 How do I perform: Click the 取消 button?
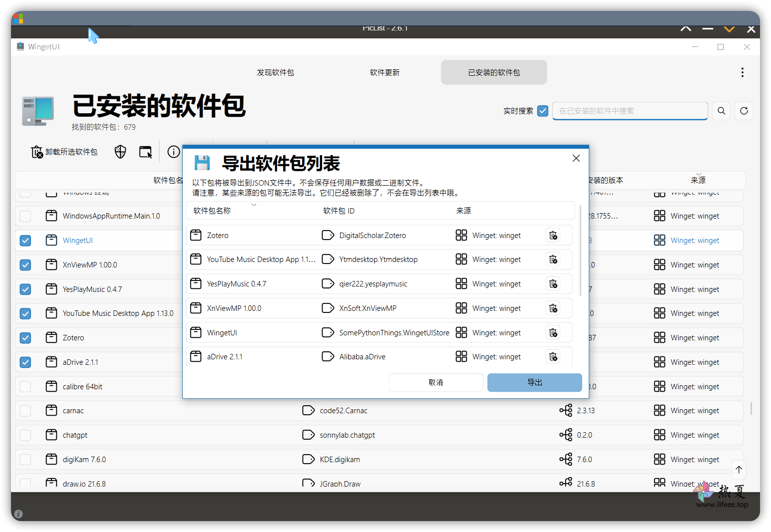pos(436,383)
